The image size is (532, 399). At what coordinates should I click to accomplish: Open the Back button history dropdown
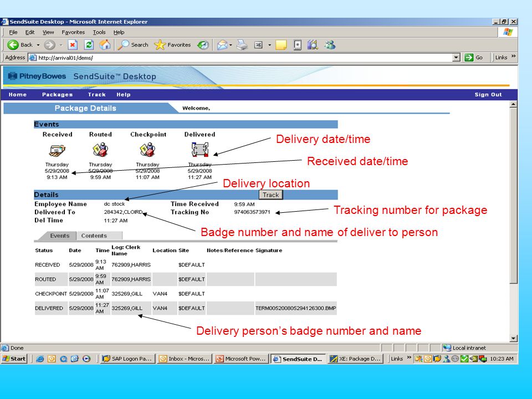(x=38, y=45)
